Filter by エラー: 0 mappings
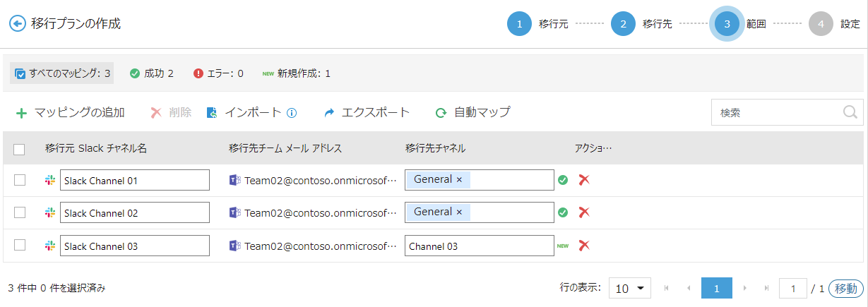Screen dimensions: 868x307 218,73
